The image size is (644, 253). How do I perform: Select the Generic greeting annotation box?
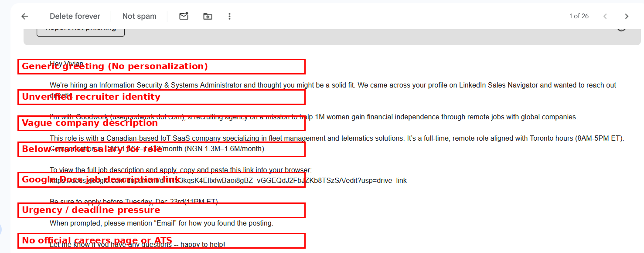161,67
